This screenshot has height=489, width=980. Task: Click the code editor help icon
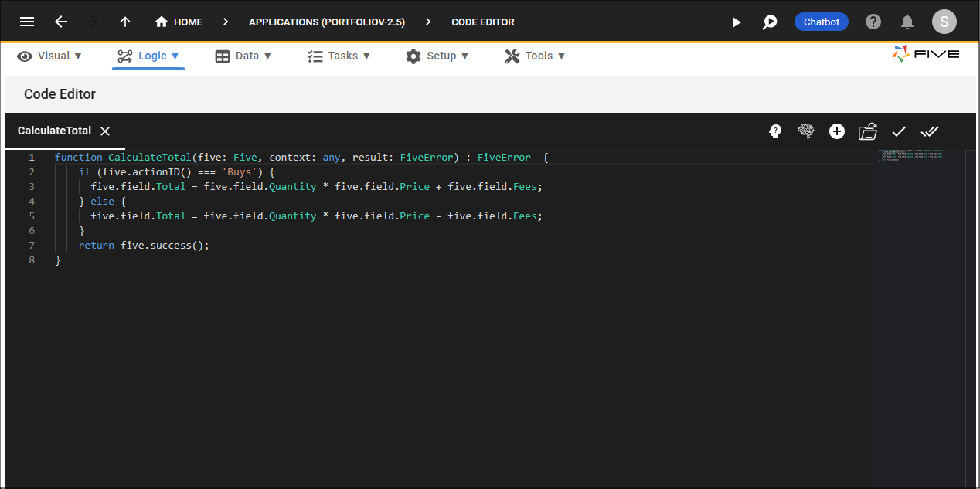pyautogui.click(x=775, y=131)
